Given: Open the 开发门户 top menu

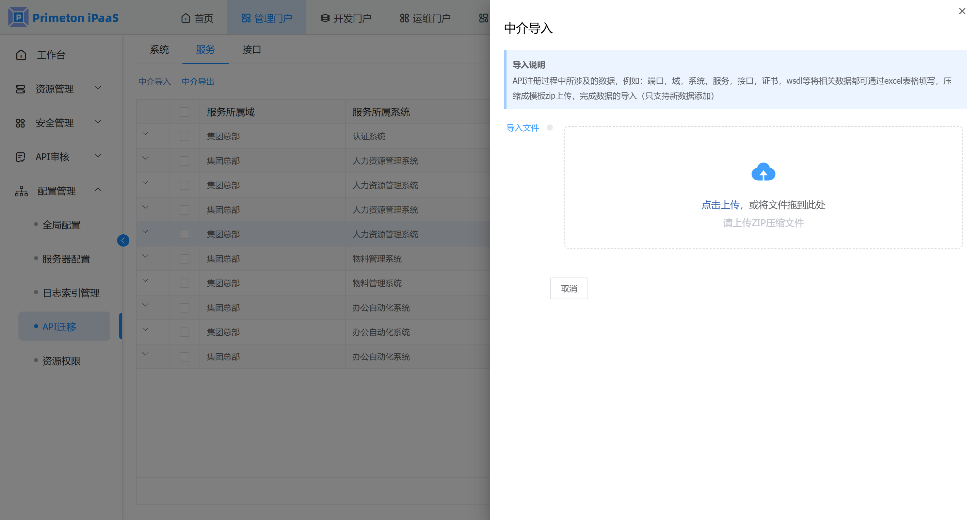Looking at the screenshot, I should click(x=346, y=18).
